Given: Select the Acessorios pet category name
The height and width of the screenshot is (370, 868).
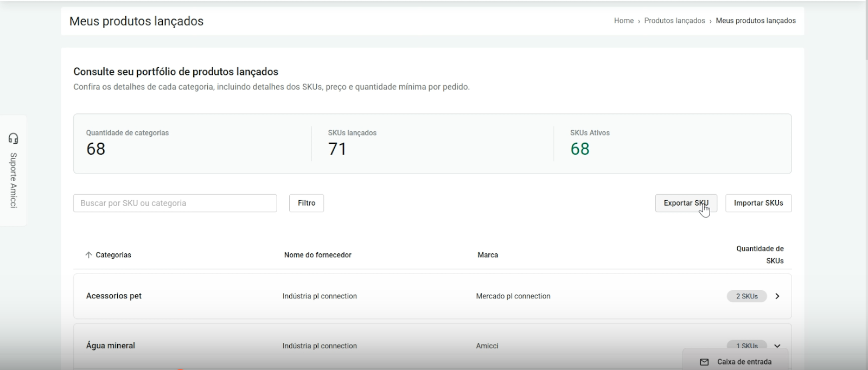Looking at the screenshot, I should pos(114,296).
